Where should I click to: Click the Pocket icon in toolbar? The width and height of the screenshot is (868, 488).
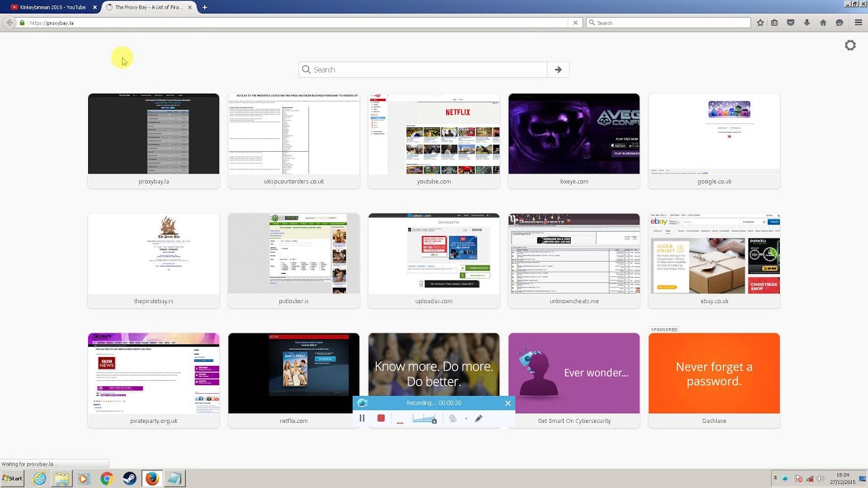791,22
